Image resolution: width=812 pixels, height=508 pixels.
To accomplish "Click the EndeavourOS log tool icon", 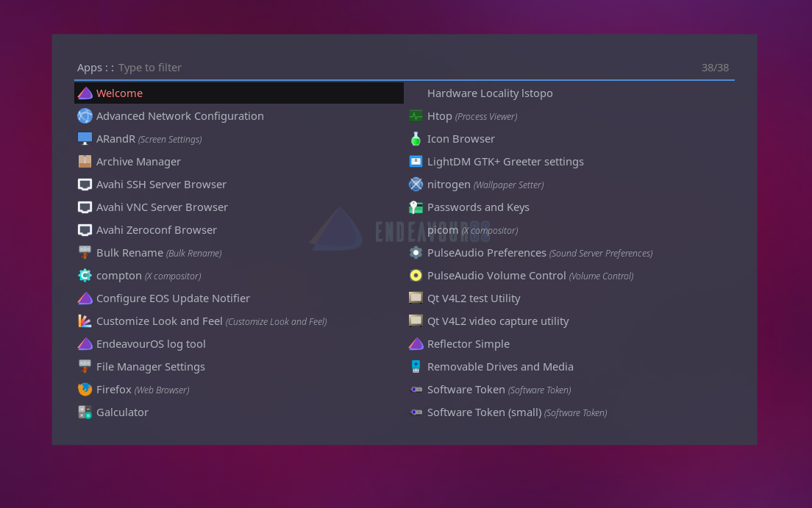I will (85, 344).
